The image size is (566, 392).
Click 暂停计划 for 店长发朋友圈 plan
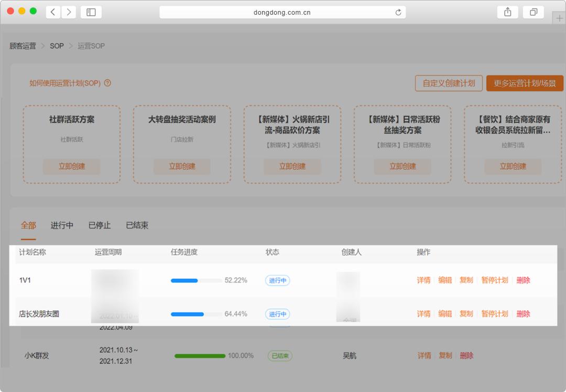(x=495, y=314)
